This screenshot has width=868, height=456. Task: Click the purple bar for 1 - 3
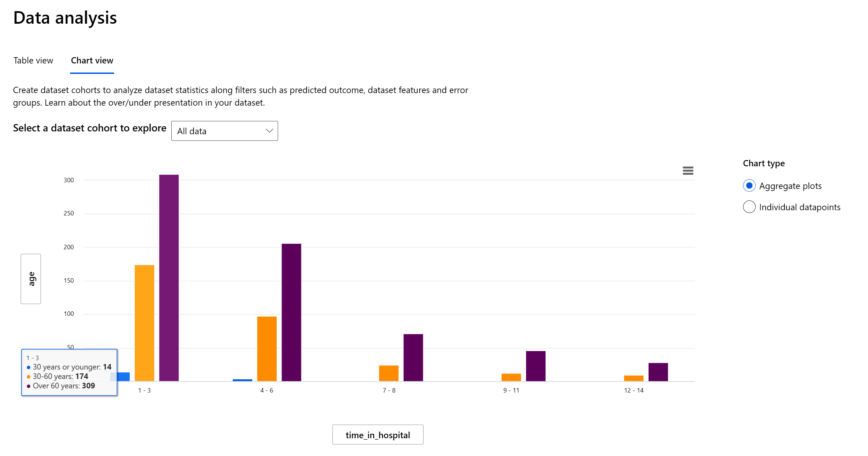169,278
